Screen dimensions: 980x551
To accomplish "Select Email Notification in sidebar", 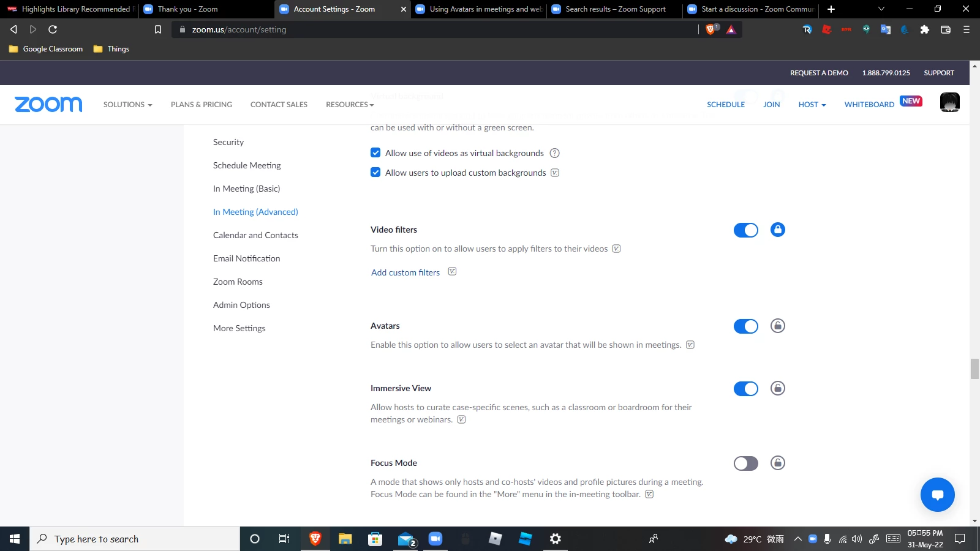I will 247,258.
